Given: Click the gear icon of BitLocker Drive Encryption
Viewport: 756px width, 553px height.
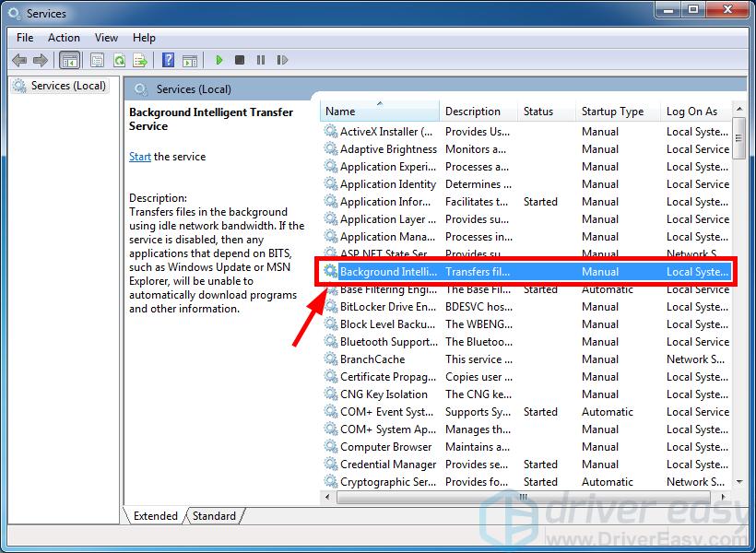Looking at the screenshot, I should [330, 306].
